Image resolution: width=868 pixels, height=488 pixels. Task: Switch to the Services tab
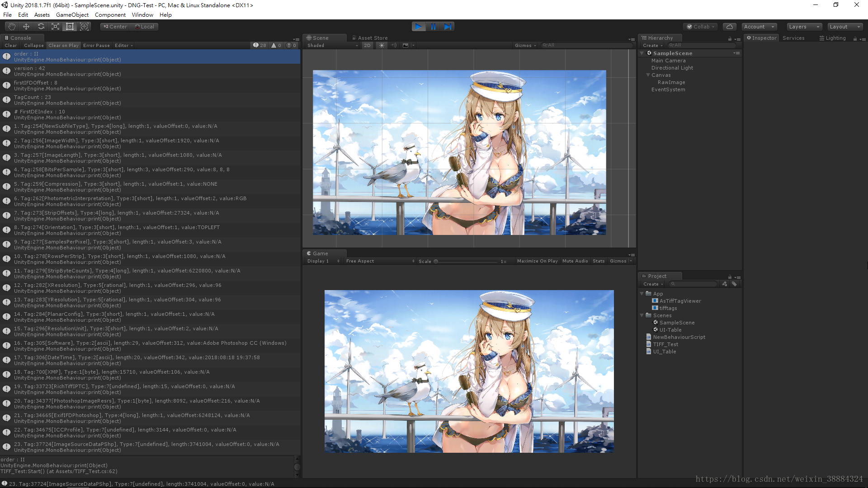[x=793, y=38]
